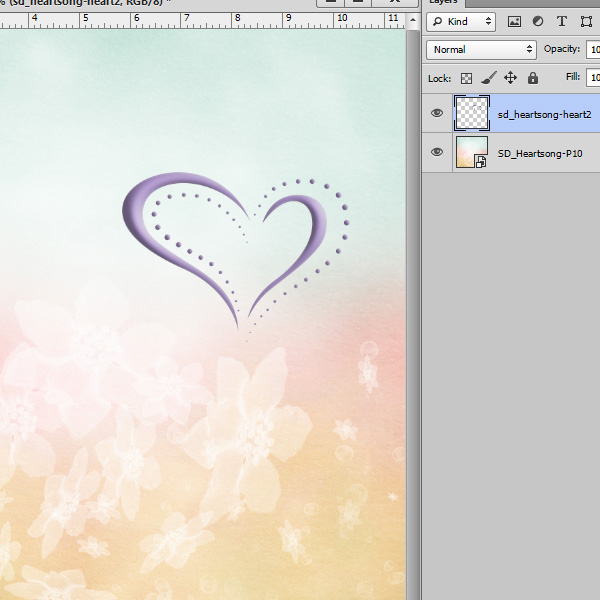Click the Fill label
The width and height of the screenshot is (600, 600).
coord(573,77)
